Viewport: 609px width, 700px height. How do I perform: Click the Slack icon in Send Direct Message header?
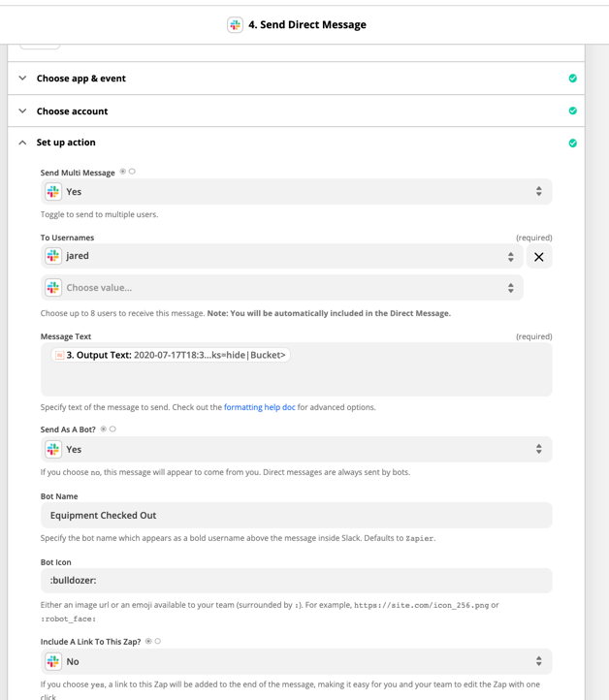[x=235, y=24]
